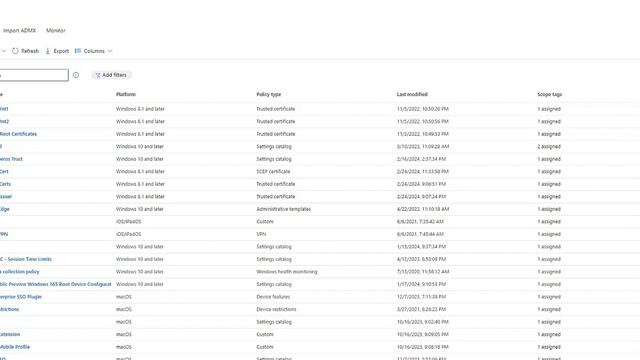
Task: Click the SCEP certificate policy type cell
Action: click(273, 171)
